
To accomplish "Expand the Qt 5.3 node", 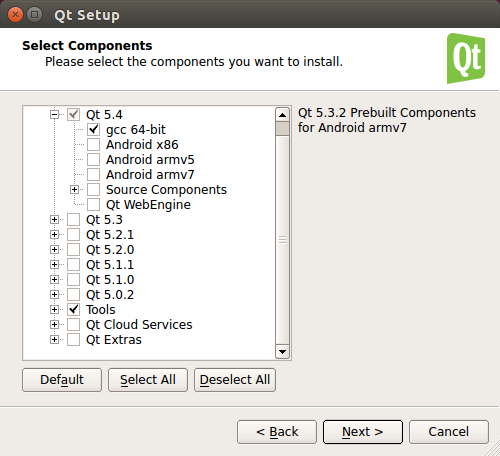I will [54, 220].
